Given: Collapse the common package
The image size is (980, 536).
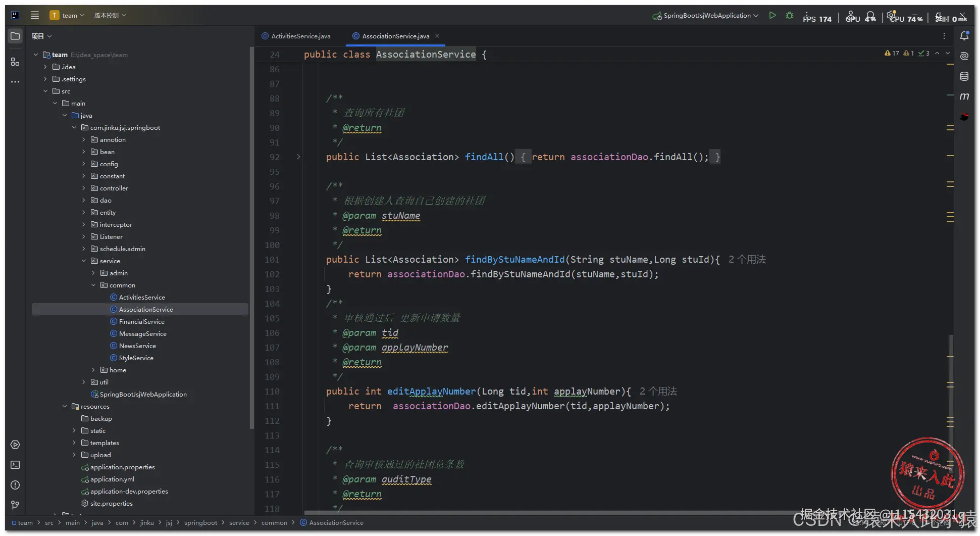Looking at the screenshot, I should click(x=93, y=285).
